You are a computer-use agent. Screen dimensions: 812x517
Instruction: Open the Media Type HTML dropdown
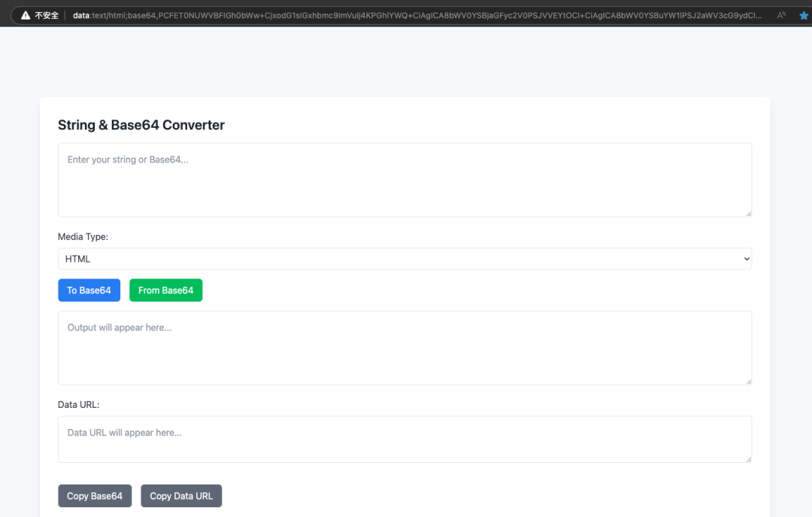[x=404, y=259]
